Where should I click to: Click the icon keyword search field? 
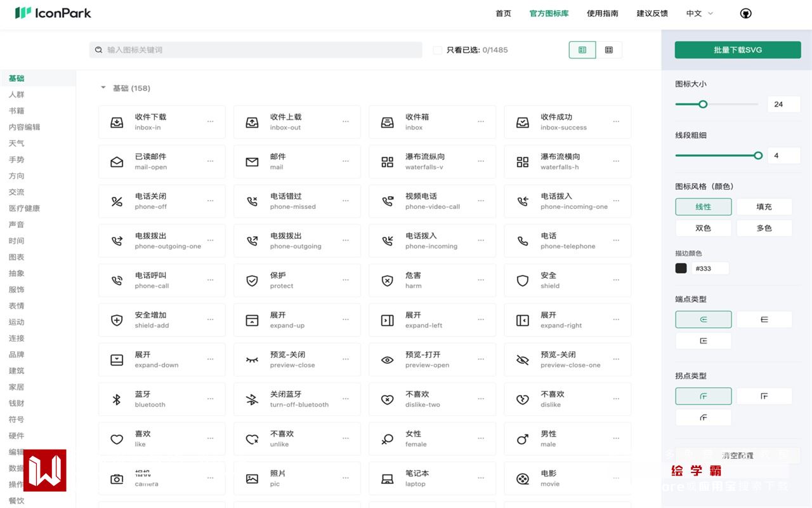pos(256,50)
